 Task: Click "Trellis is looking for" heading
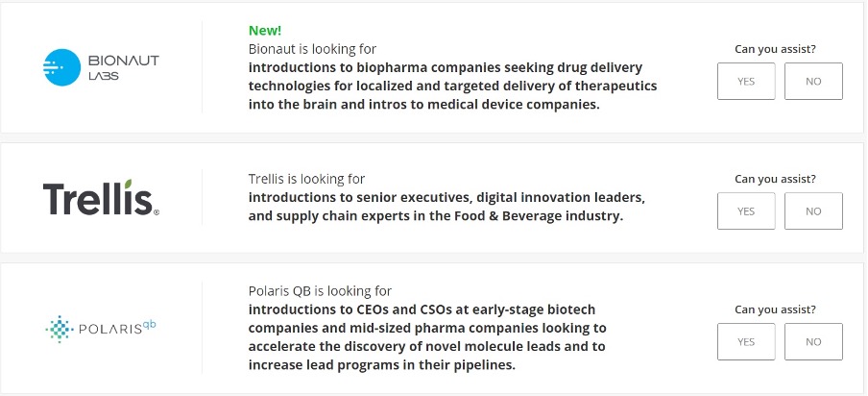click(306, 179)
